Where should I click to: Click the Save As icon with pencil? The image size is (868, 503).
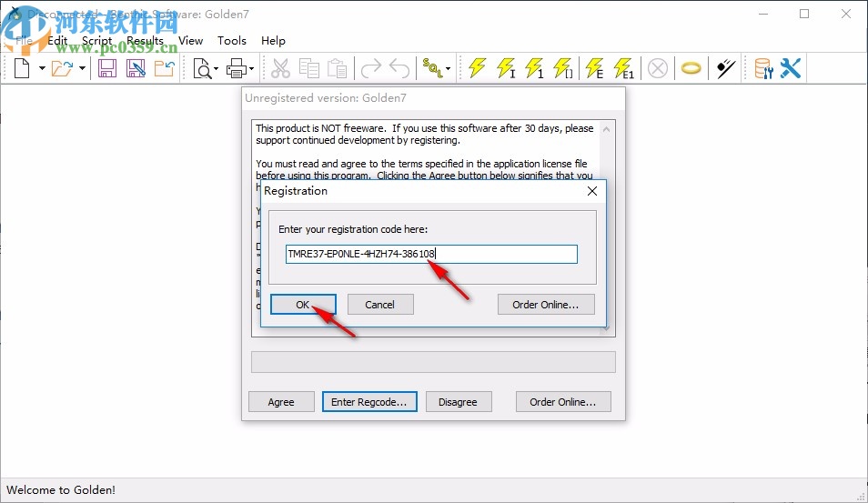136,68
